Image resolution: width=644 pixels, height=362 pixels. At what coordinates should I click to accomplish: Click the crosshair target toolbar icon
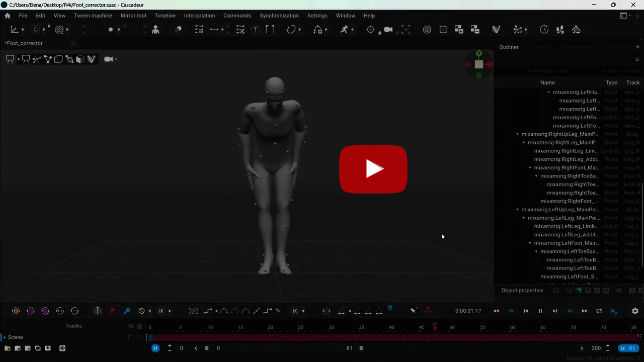371,30
